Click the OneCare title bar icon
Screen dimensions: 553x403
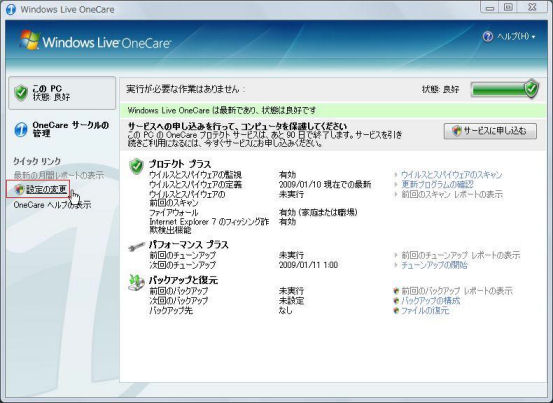tap(11, 9)
